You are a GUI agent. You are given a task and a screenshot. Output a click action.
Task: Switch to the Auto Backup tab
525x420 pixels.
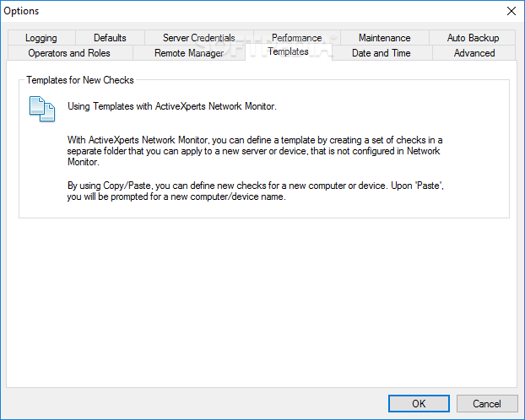473,38
